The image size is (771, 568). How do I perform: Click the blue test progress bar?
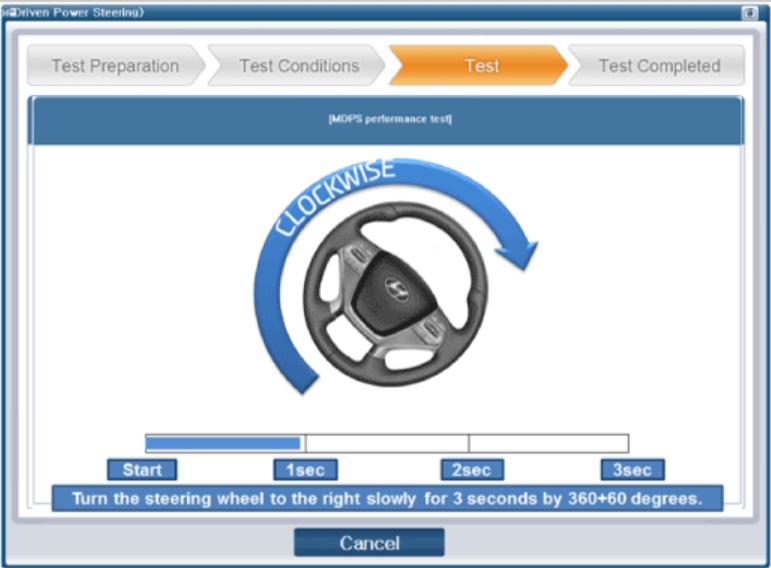coord(387,443)
